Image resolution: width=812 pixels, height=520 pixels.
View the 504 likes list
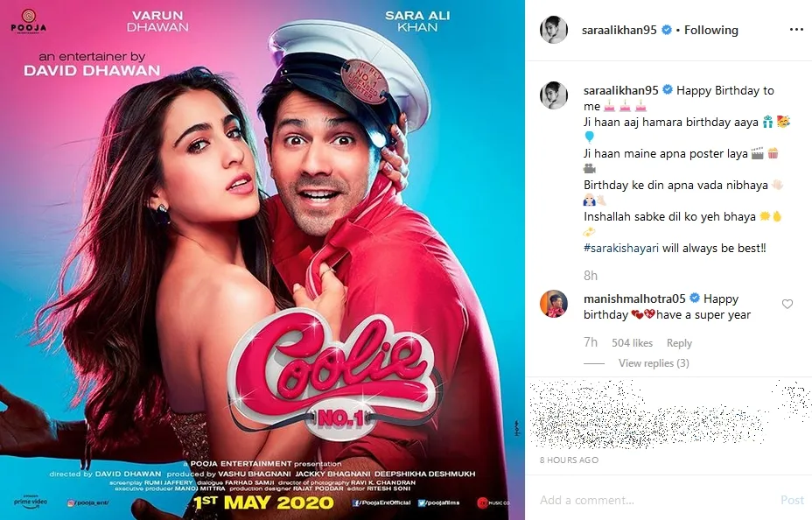point(632,343)
